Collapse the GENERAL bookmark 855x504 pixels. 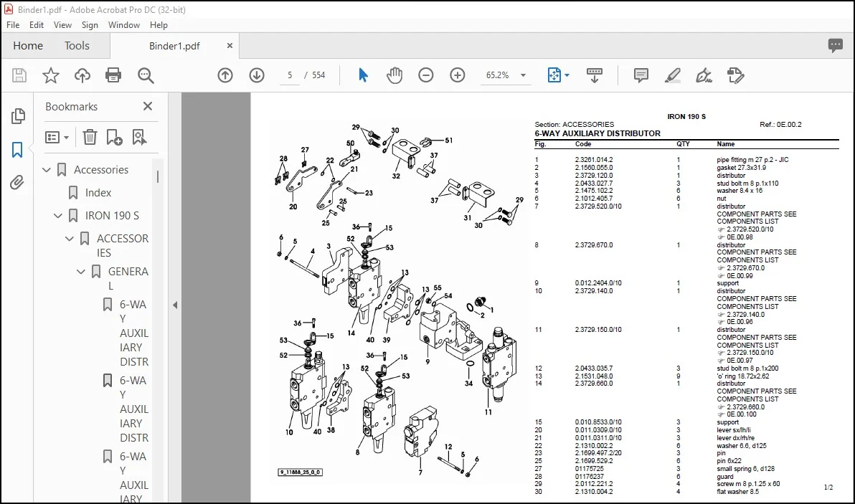[x=81, y=271]
